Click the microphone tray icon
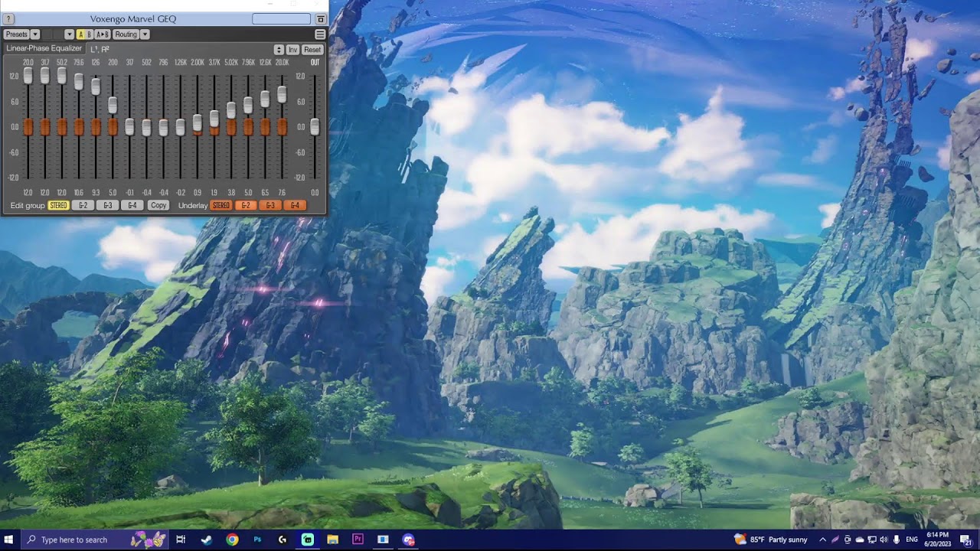Screen dimensions: 980x551 pos(897,540)
